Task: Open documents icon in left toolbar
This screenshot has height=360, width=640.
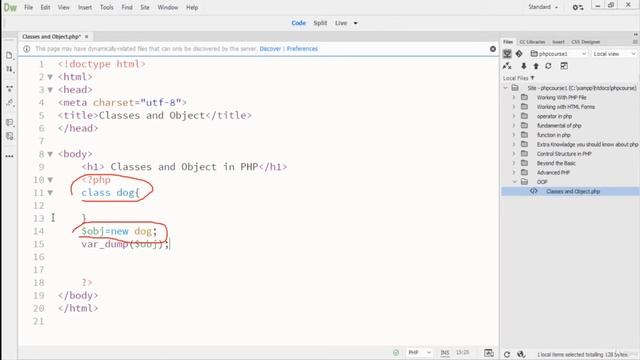Action: pos(9,55)
